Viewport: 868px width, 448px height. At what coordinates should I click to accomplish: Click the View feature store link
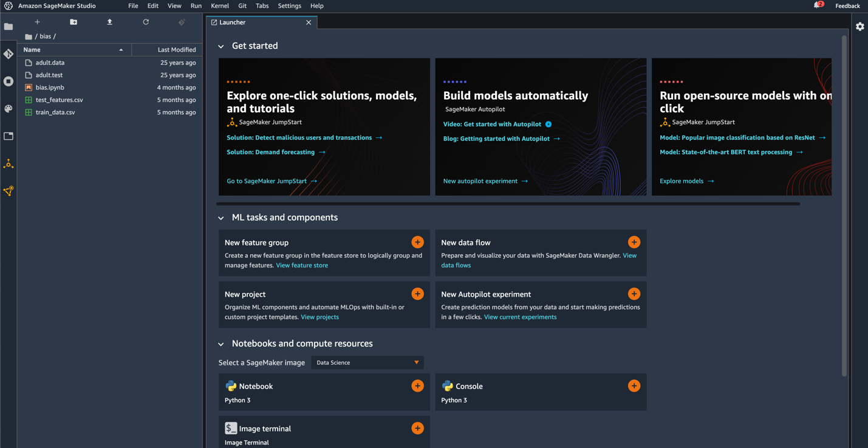(x=302, y=266)
